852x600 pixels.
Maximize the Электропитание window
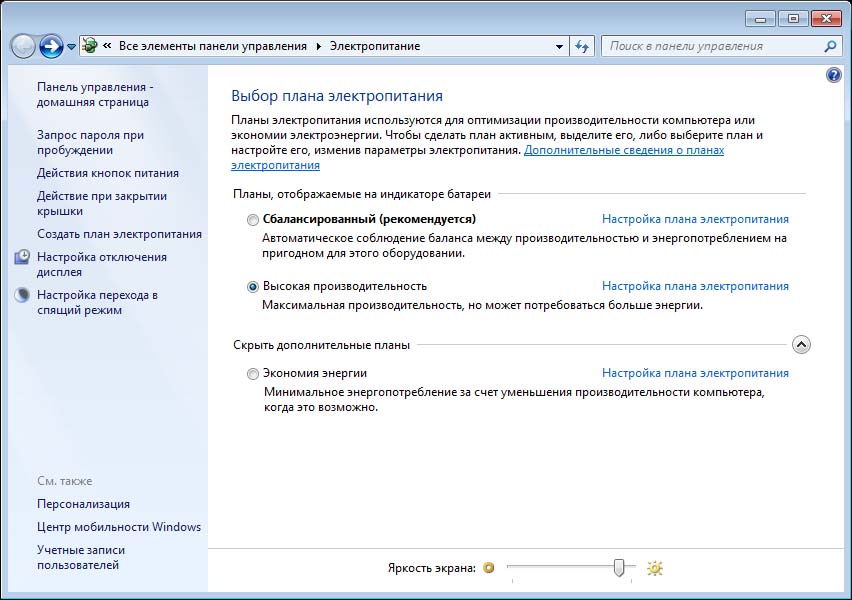793,19
